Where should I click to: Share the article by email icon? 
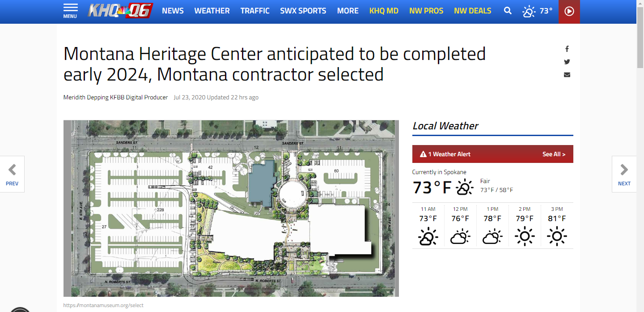pyautogui.click(x=567, y=75)
